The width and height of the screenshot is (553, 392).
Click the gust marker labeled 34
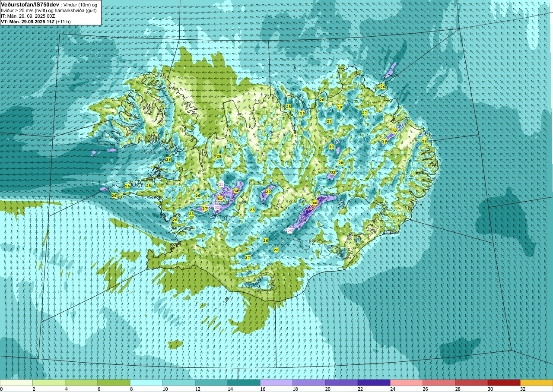[x=236, y=190]
